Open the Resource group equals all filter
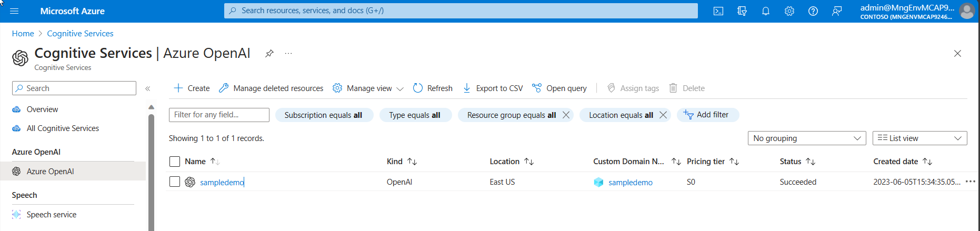The image size is (980, 231). [512, 115]
